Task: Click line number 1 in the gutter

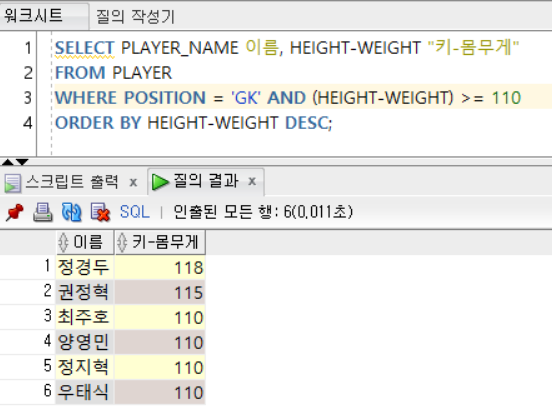Action: pos(28,48)
